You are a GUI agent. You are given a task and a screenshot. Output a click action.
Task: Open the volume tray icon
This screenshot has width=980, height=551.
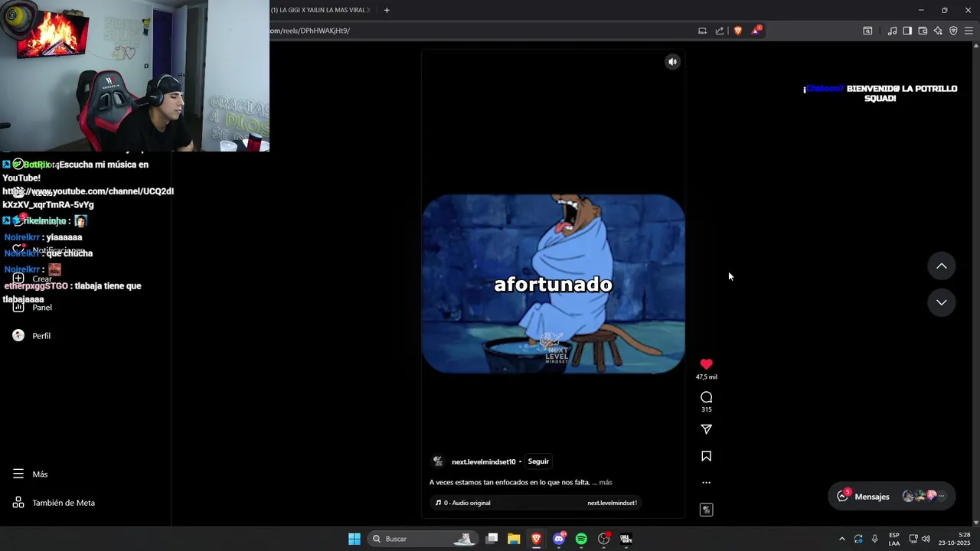pyautogui.click(x=926, y=539)
